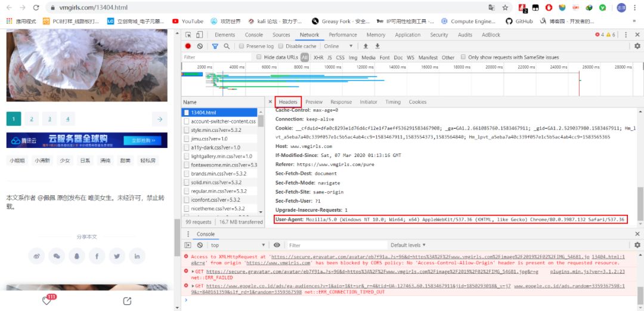Show hidden bookmarks via chevron
This screenshot has width=644, height=311.
pyautogui.click(x=634, y=21)
